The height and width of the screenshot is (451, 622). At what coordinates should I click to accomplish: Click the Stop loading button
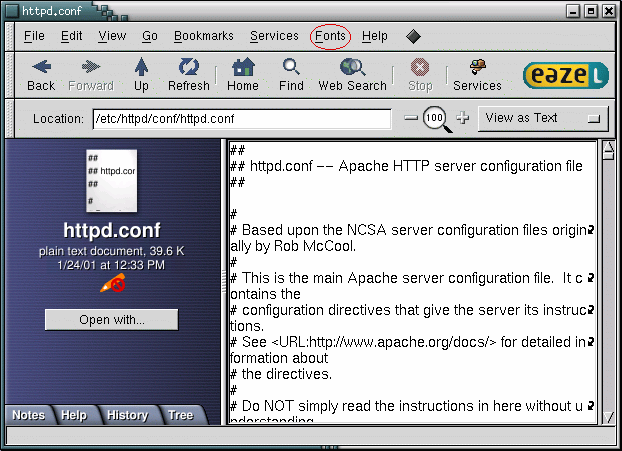(x=420, y=75)
